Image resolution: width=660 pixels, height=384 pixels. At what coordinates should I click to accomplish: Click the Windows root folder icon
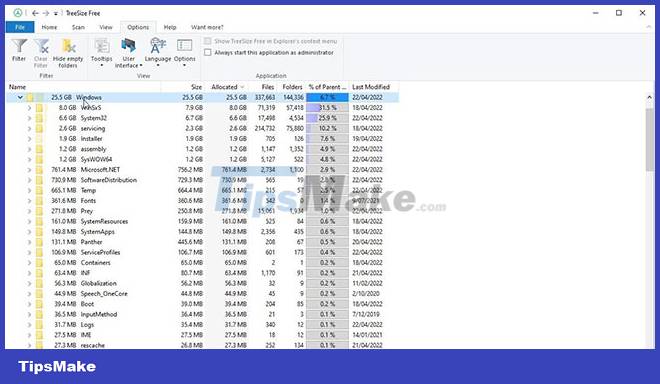pos(30,97)
